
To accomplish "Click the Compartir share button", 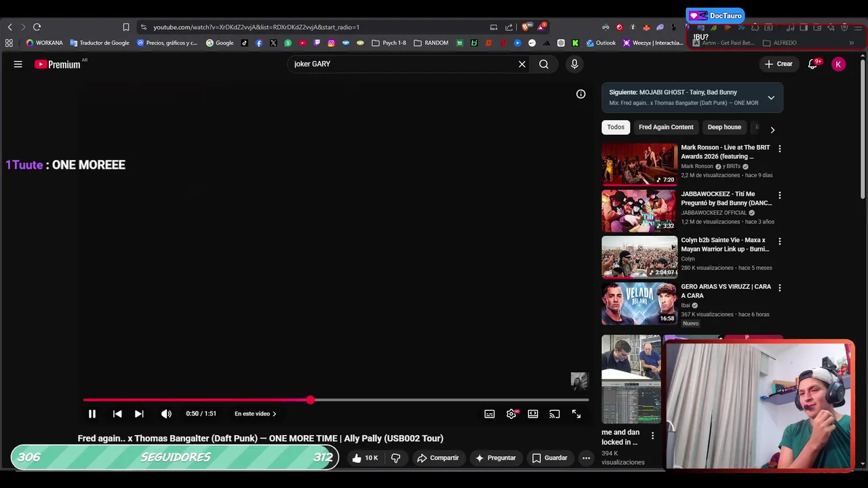I will [x=438, y=458].
